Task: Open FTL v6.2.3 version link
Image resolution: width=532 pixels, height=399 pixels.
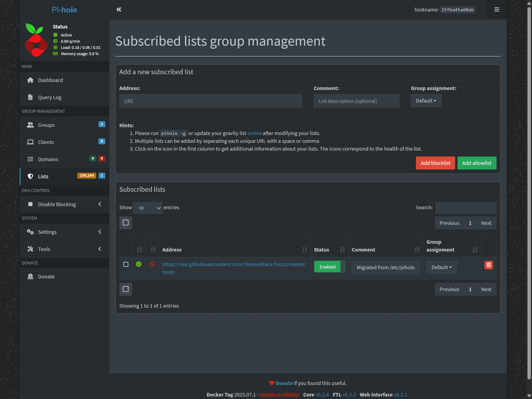Action: coord(349,395)
